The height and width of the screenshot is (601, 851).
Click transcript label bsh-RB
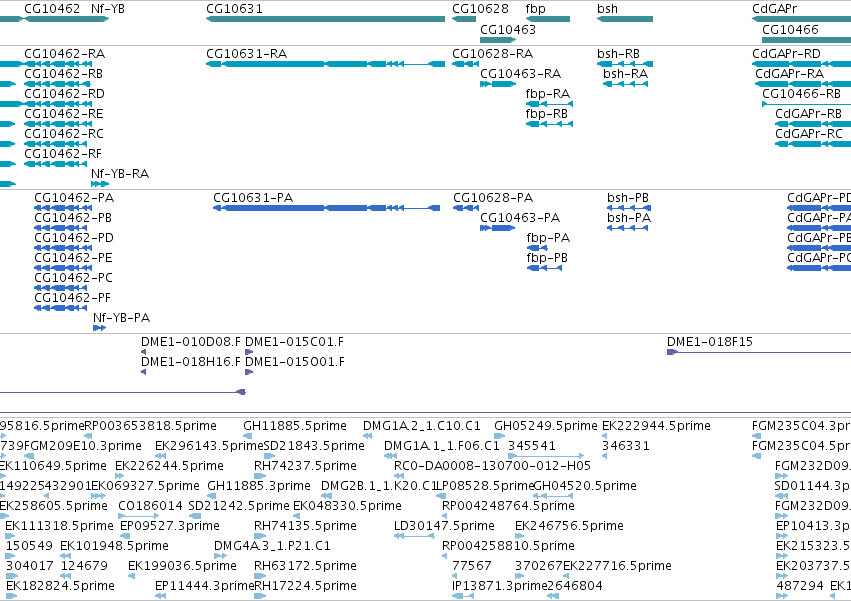tap(618, 54)
